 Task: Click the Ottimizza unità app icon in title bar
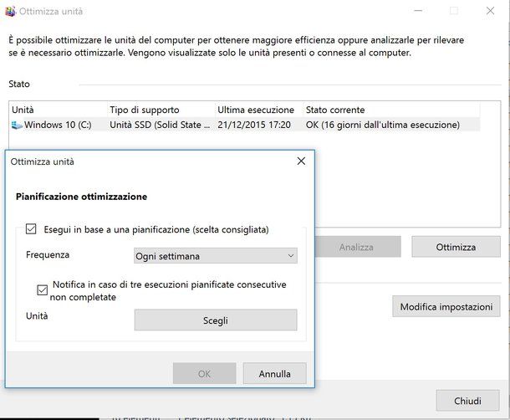pyautogui.click(x=10, y=12)
